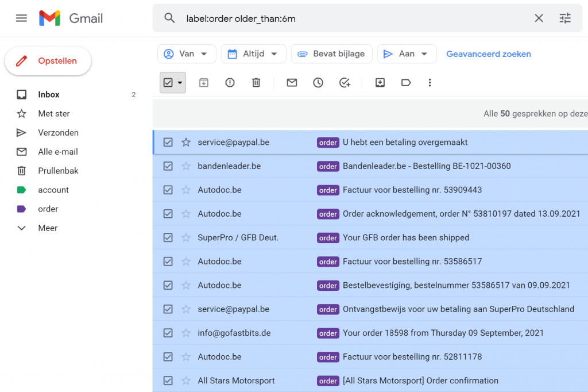
Task: Delete selected emails with the trash icon
Action: 256,83
